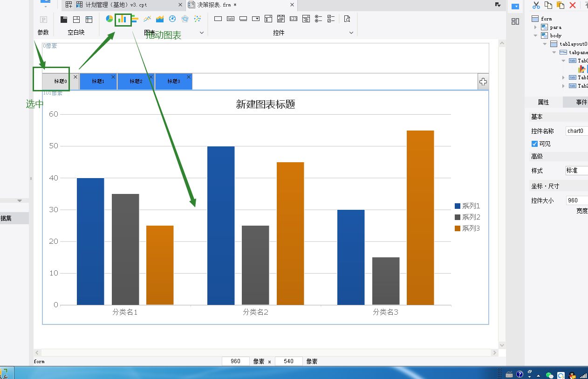Pick the calendar date widget icon
The height and width of the screenshot is (379, 588).
tap(281, 19)
